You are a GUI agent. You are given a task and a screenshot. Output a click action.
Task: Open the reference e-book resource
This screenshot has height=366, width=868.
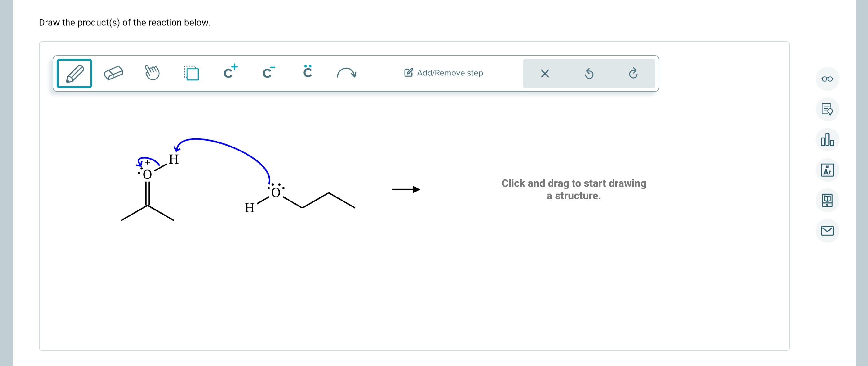(x=827, y=200)
